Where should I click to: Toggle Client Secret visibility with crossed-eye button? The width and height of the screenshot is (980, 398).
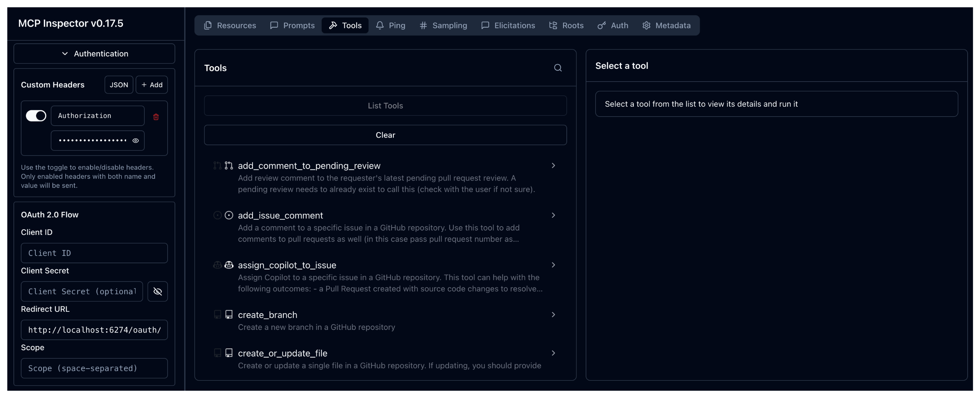point(157,291)
